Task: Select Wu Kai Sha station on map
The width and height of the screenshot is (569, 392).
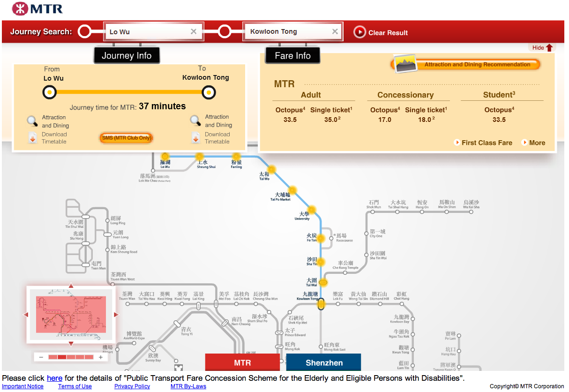Action: pyautogui.click(x=471, y=211)
